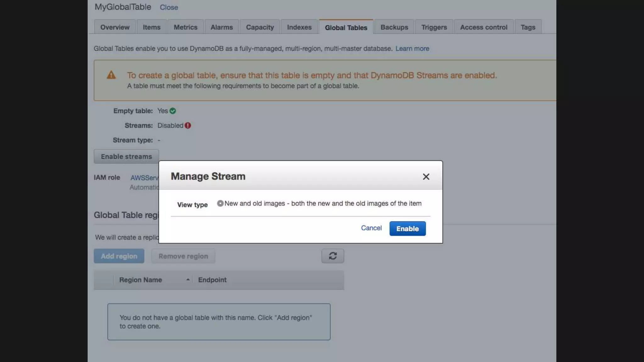Click the Endpoint column header
644x362 pixels.
[212, 280]
